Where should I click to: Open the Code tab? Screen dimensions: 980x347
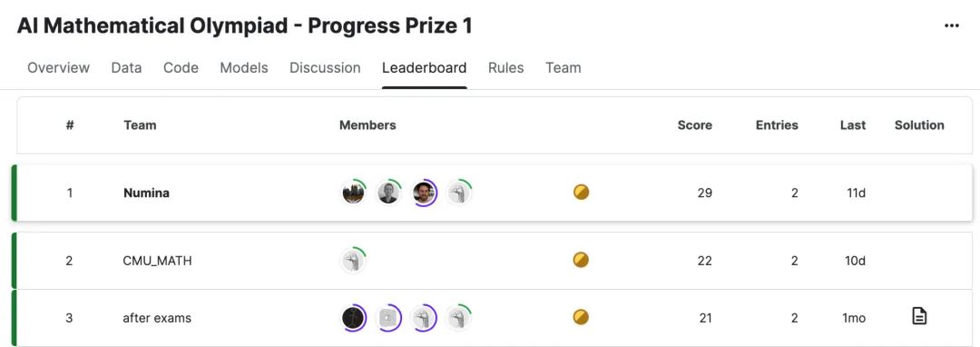click(x=181, y=67)
